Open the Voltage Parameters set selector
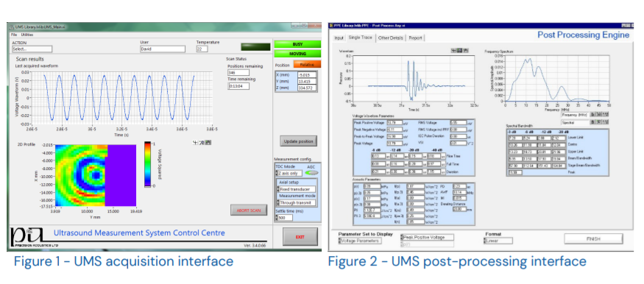 pyautogui.click(x=360, y=241)
